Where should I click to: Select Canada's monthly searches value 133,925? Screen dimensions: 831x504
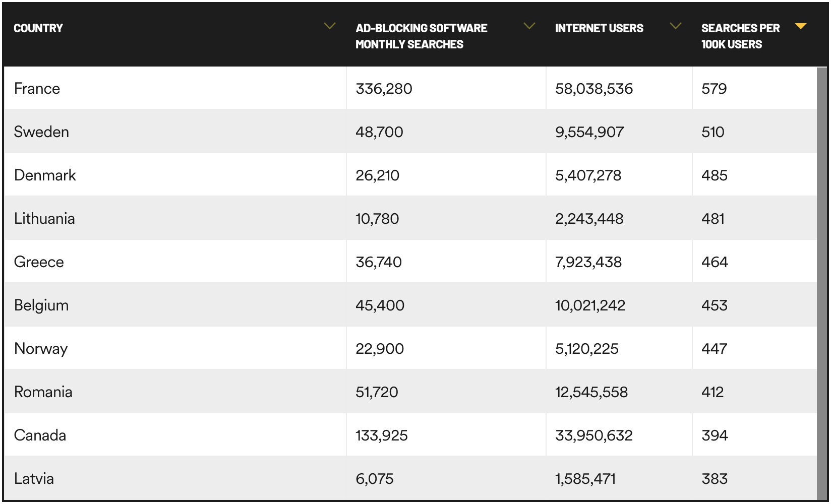point(381,435)
